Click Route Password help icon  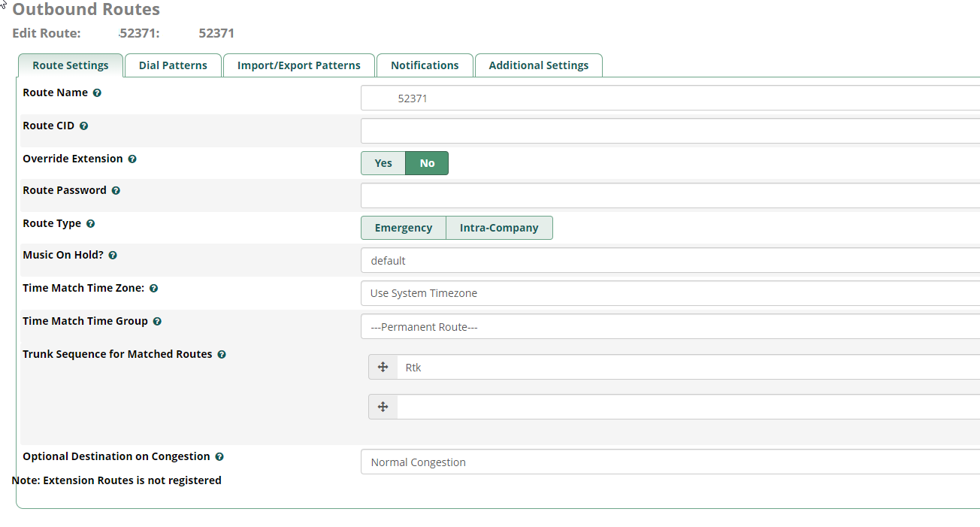[116, 191]
